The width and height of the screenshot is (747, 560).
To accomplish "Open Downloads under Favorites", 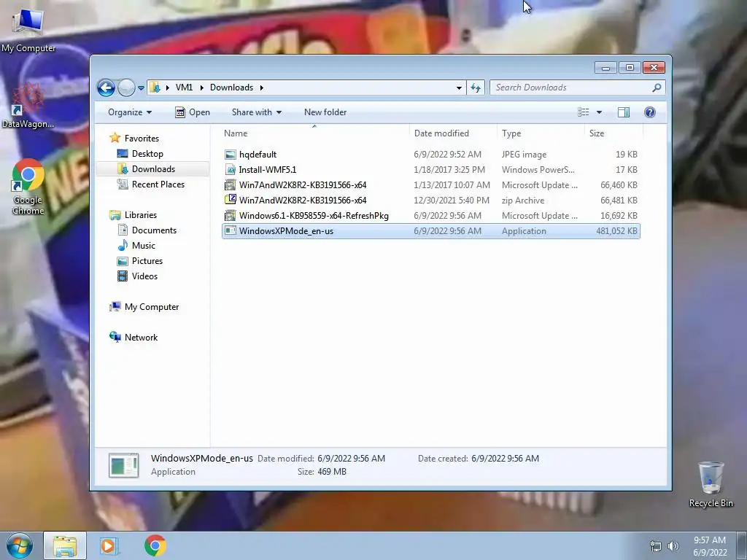I will (153, 169).
